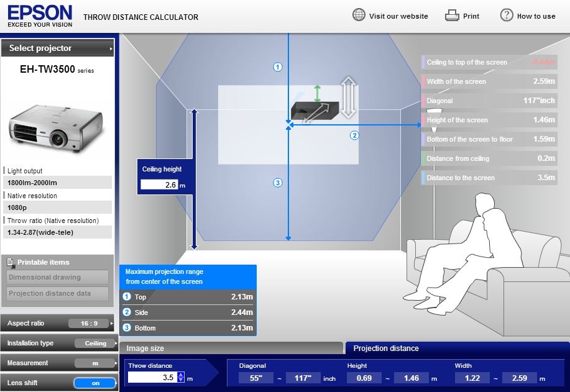Click the Maximum projection range header
This screenshot has width=570, height=392.
click(188, 276)
